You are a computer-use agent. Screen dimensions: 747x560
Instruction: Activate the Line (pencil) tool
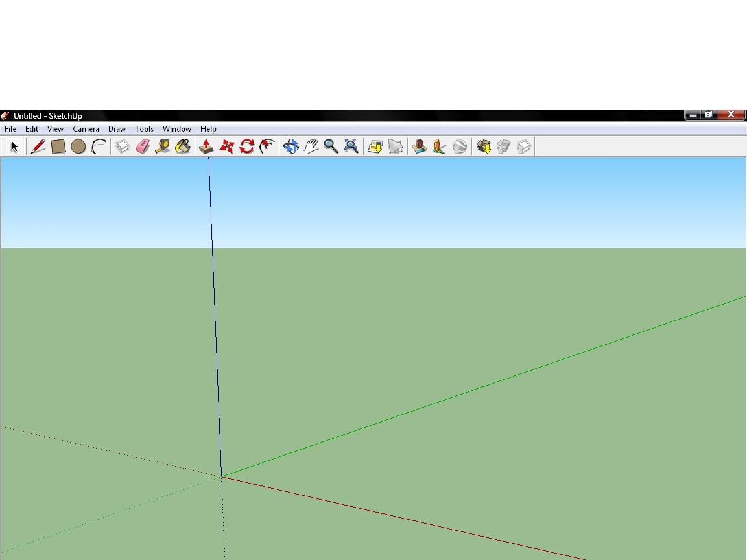click(37, 146)
